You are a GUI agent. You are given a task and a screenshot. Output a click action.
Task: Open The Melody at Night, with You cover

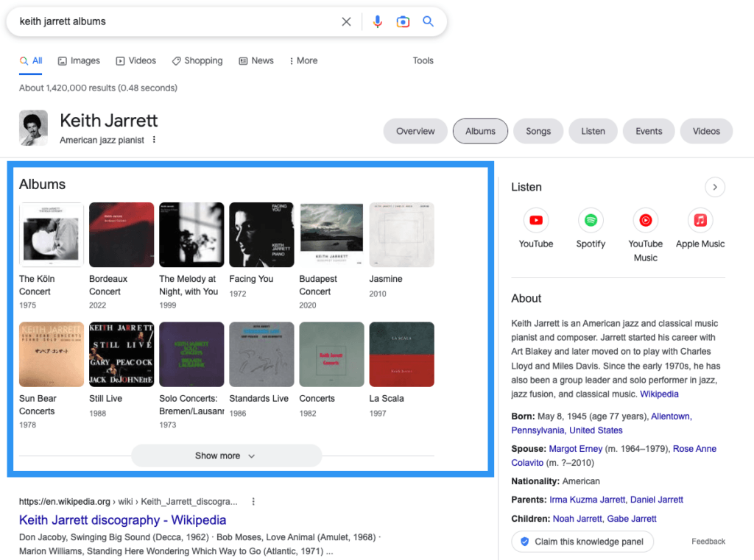(x=191, y=235)
